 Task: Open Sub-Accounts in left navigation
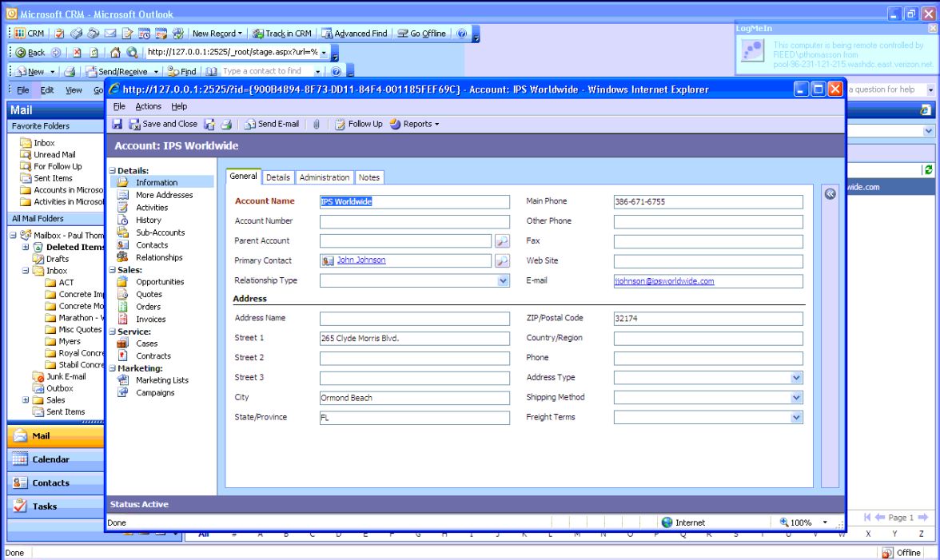pos(160,232)
